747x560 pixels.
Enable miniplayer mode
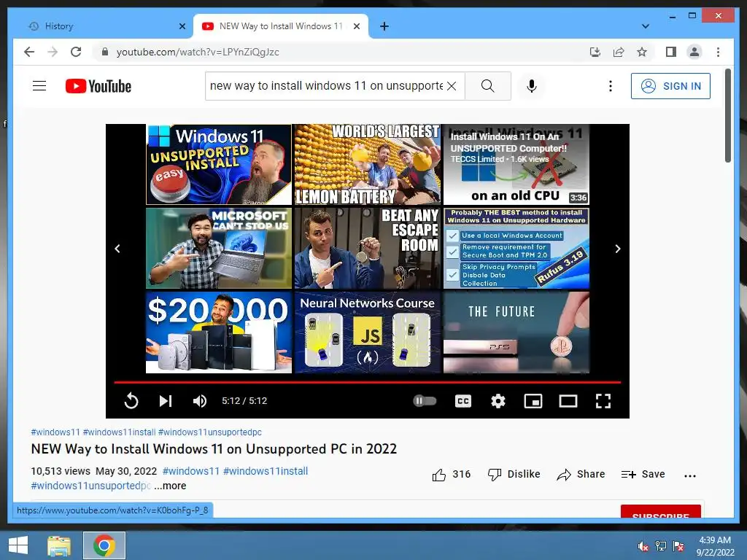533,401
